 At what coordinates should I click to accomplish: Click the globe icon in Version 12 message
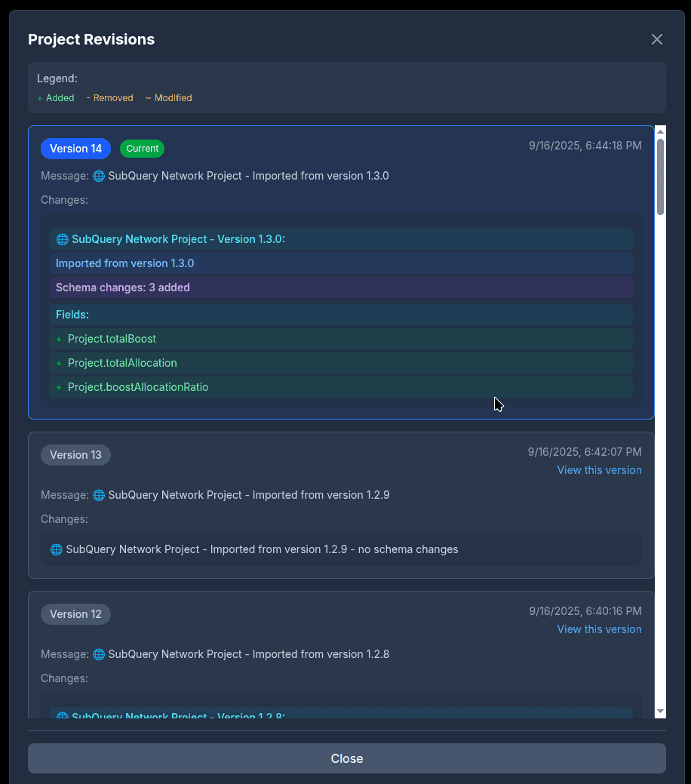tap(99, 654)
